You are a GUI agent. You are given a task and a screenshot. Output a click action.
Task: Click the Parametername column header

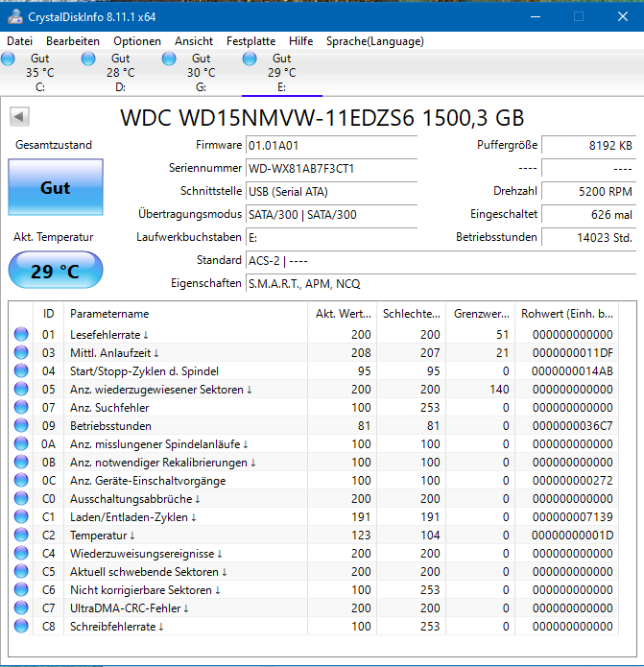point(185,314)
